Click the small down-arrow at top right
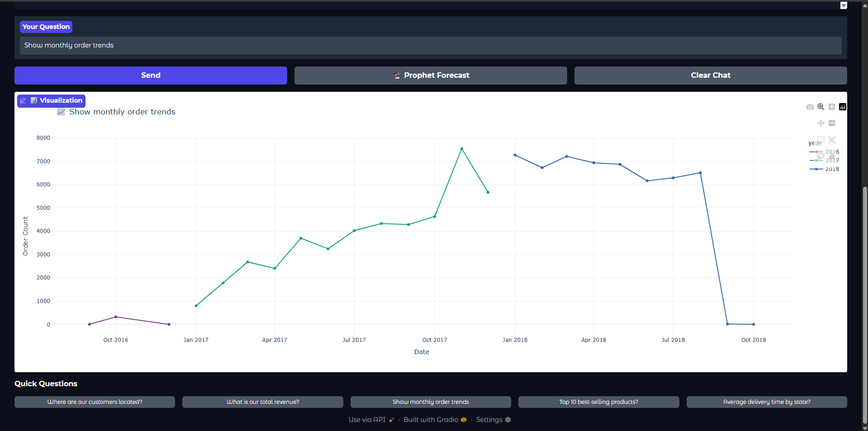Viewport: 868px width, 431px height. (x=844, y=5)
